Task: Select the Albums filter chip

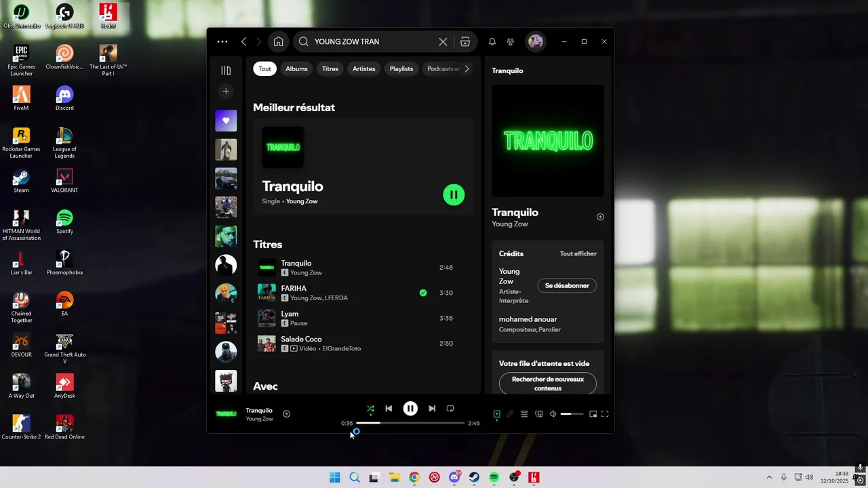Action: (x=296, y=68)
